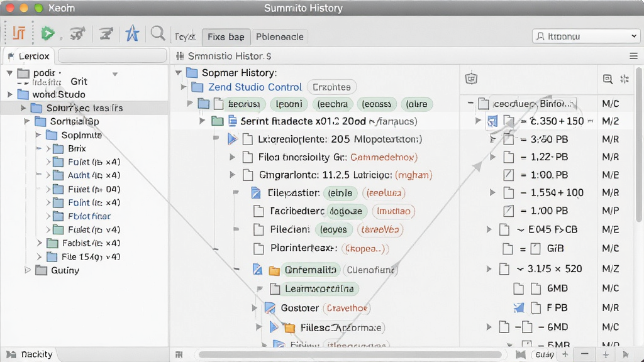Open the hamburger menu in the history header
The image size is (644, 362).
(633, 56)
